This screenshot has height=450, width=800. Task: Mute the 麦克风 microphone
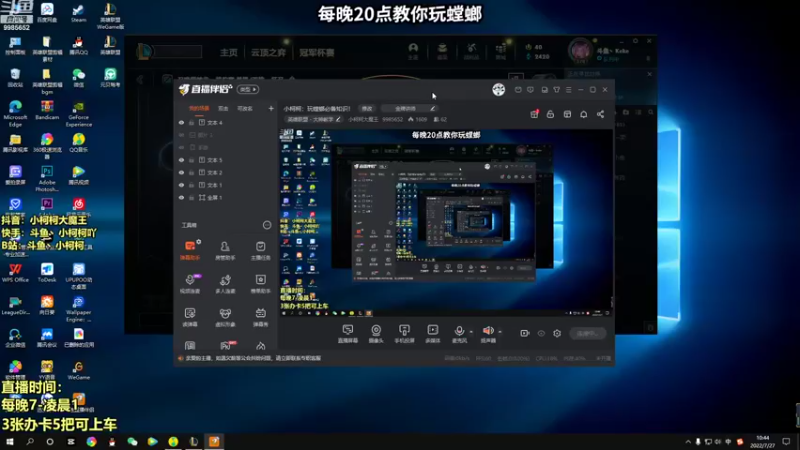459,334
